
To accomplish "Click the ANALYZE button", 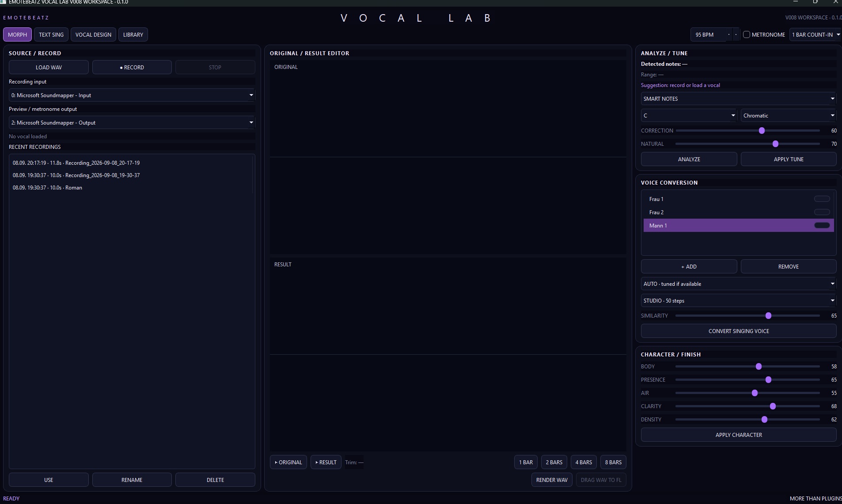I will pyautogui.click(x=689, y=159).
